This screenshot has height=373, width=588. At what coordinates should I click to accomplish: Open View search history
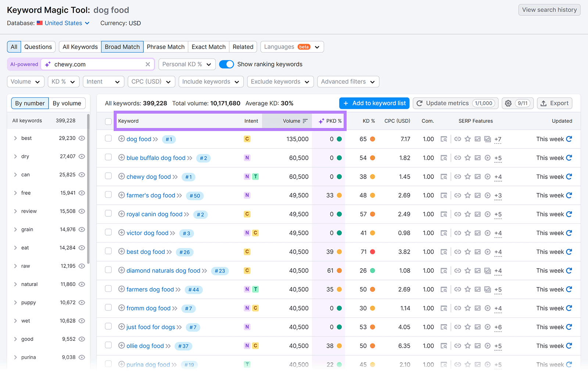[549, 10]
